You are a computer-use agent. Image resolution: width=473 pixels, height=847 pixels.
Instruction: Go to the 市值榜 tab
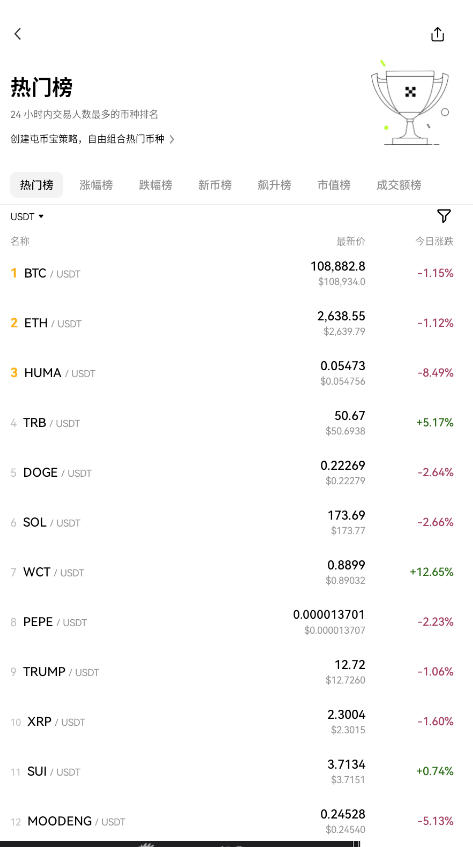pos(334,185)
